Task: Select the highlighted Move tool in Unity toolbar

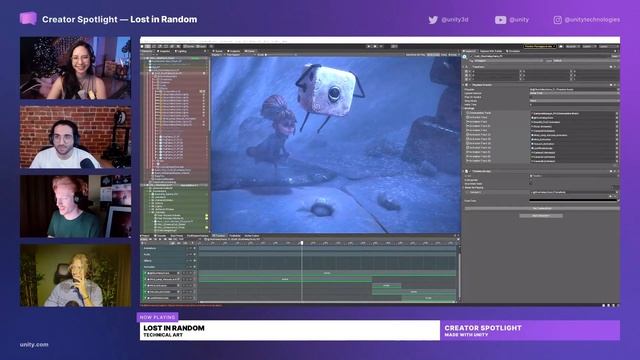Action: 147,47
